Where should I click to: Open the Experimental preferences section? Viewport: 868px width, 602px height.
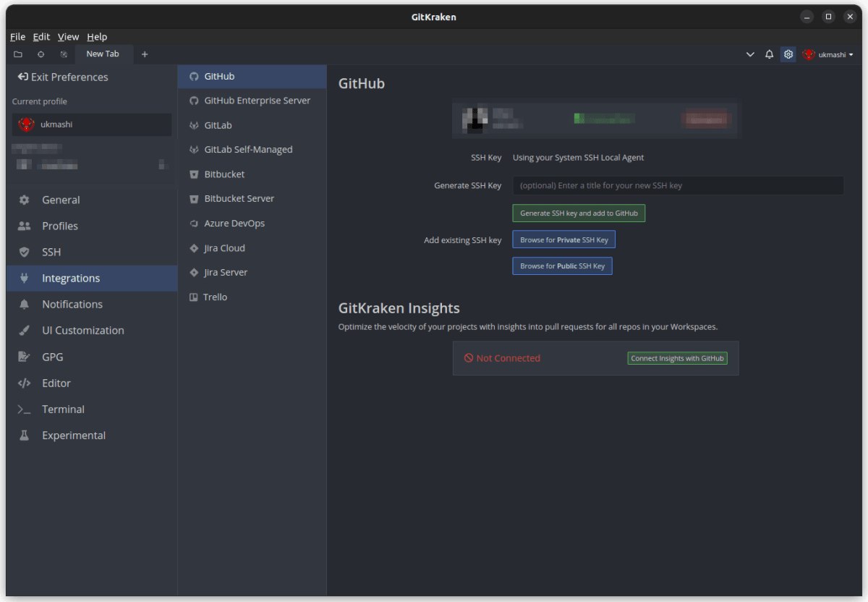pos(92,435)
